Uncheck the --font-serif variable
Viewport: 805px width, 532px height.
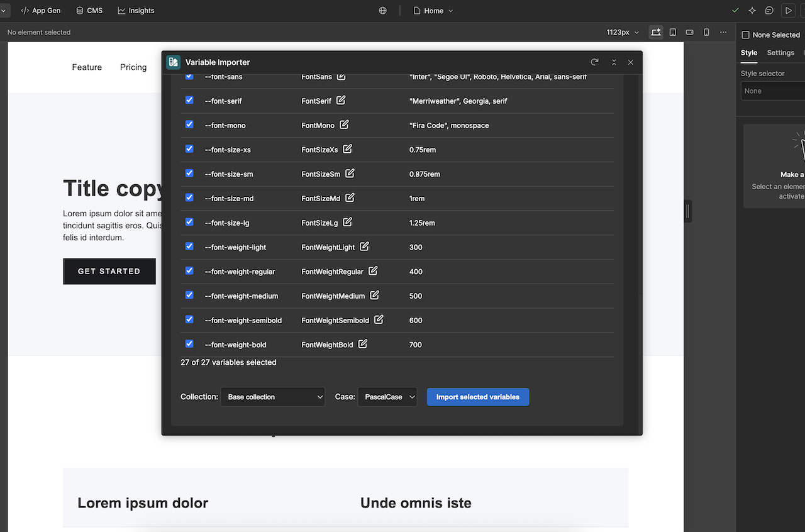tap(189, 100)
